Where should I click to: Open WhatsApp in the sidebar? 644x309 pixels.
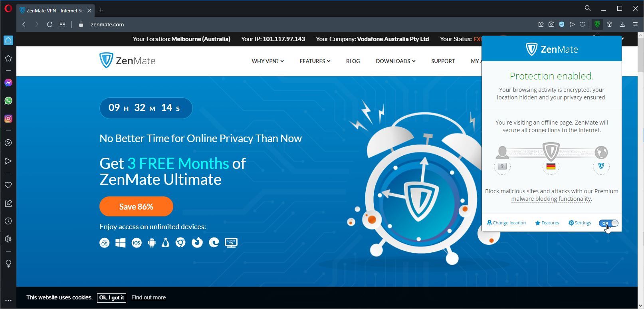pyautogui.click(x=8, y=101)
